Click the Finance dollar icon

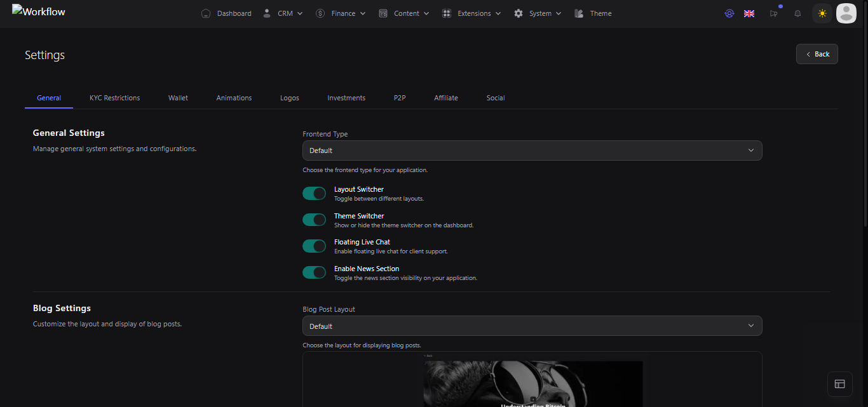pos(320,13)
